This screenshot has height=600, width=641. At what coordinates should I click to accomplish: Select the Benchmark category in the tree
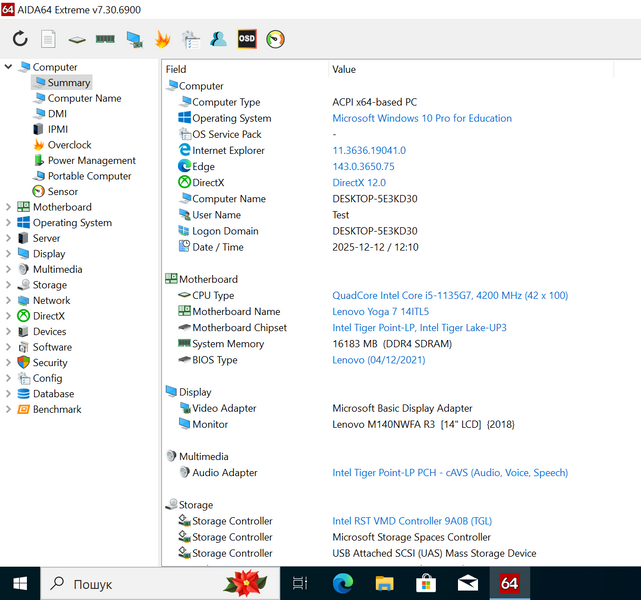(57, 409)
